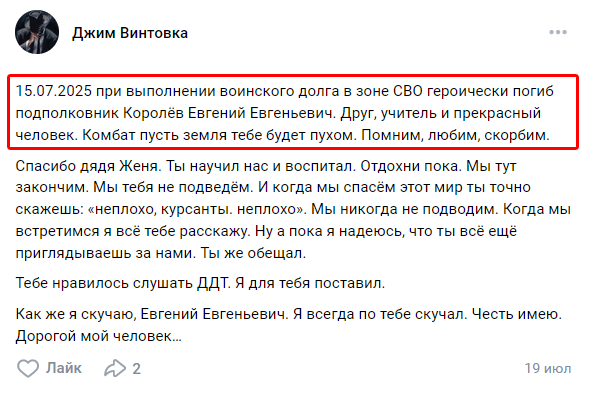This screenshot has width=589, height=396.
Task: Click the red-outlined highlighted paragraph
Action: [293, 112]
